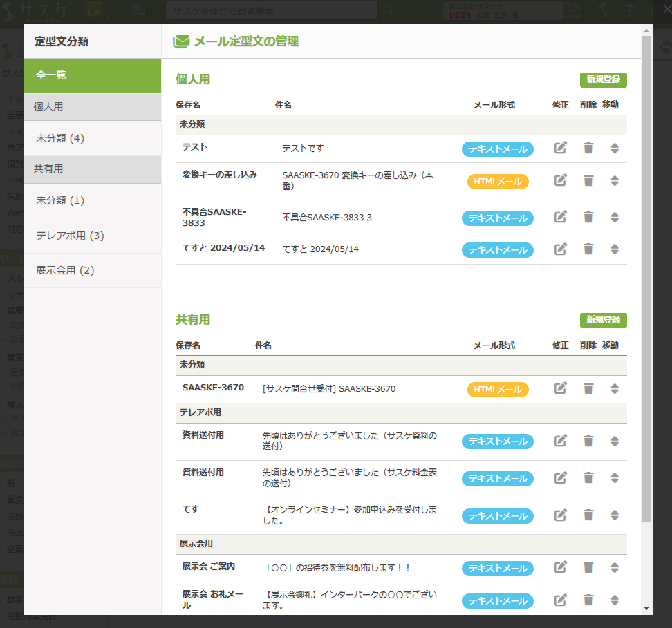
Task: Delete the てすと 2024/05/14 template
Action: coord(588,249)
